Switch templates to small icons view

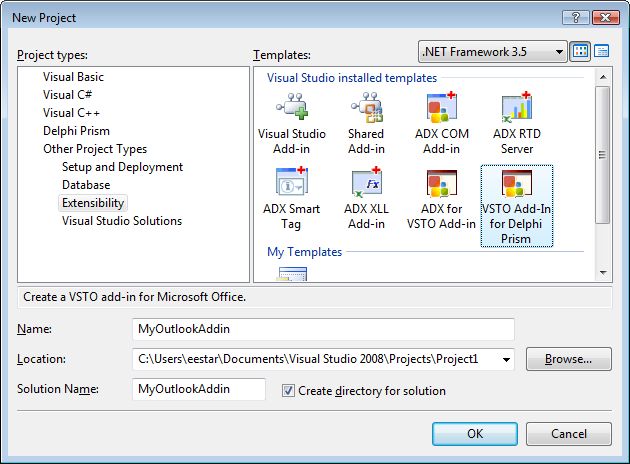coord(601,51)
